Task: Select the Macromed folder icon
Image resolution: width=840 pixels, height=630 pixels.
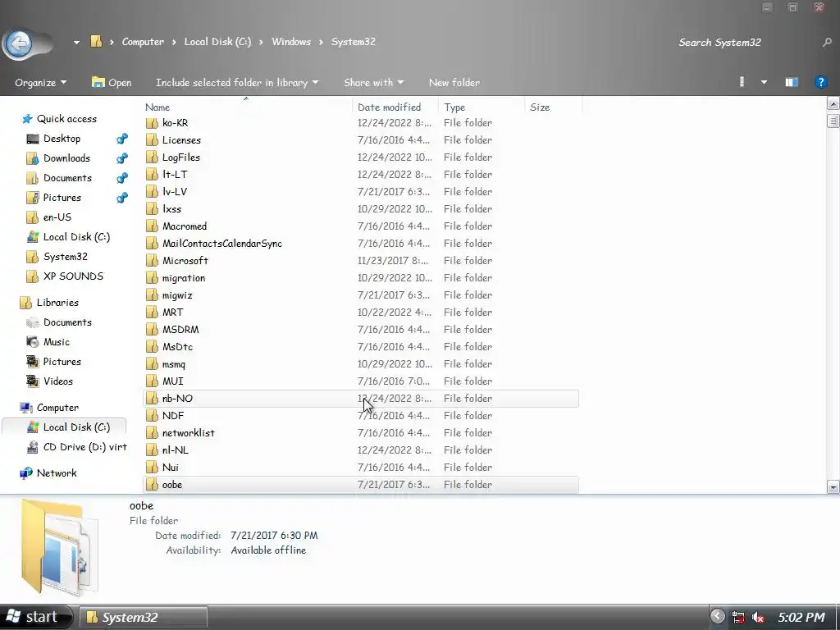Action: tap(152, 226)
